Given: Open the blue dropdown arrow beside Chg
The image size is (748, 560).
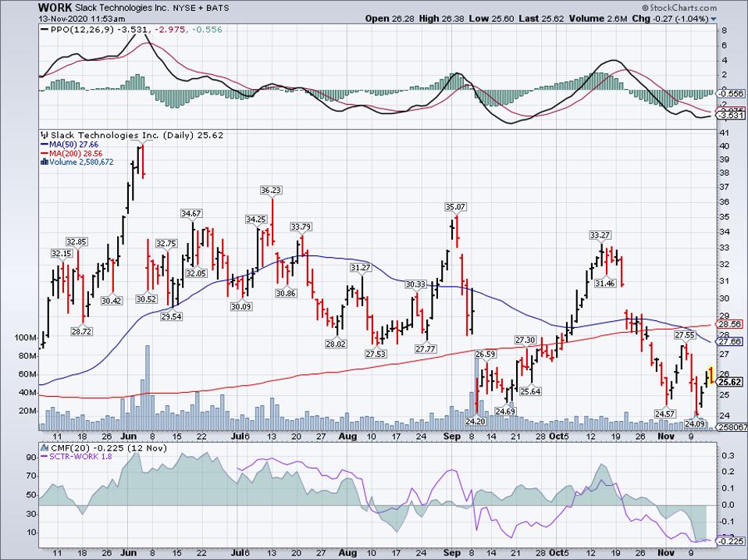Looking at the screenshot, I should pyautogui.click(x=714, y=20).
